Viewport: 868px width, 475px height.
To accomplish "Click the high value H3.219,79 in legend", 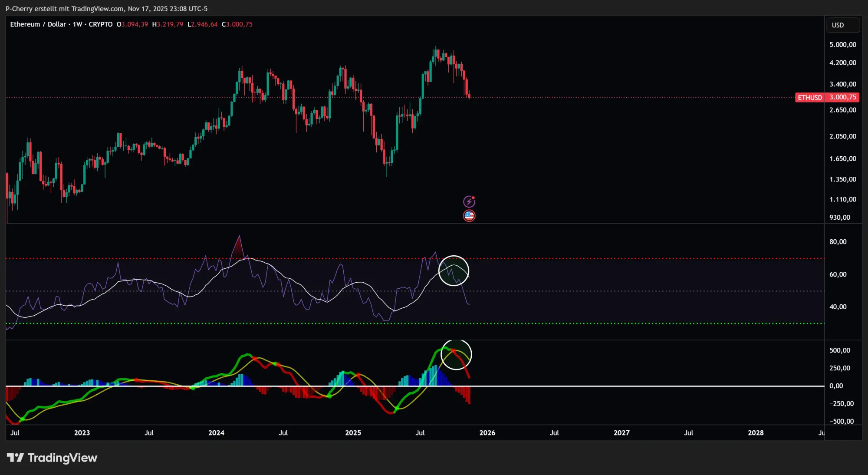I will 167,24.
